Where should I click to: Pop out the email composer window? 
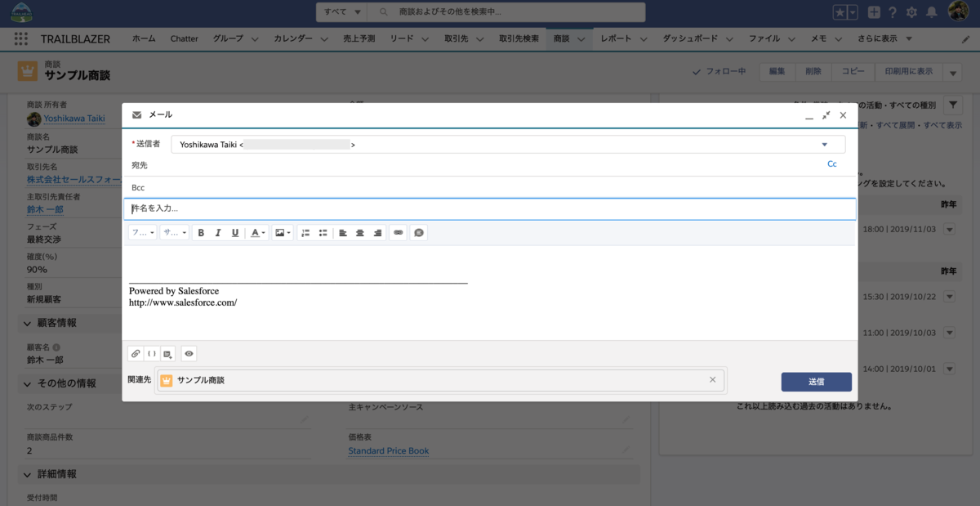point(826,115)
